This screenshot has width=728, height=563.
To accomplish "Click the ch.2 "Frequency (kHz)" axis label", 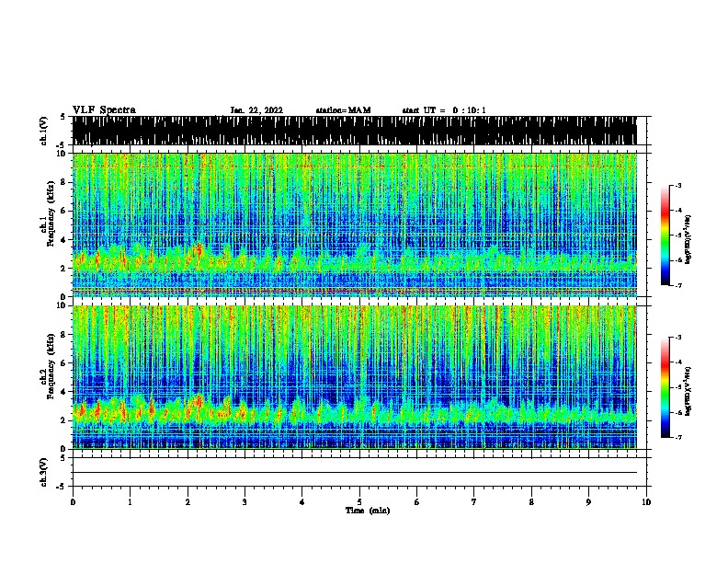I will [x=51, y=366].
